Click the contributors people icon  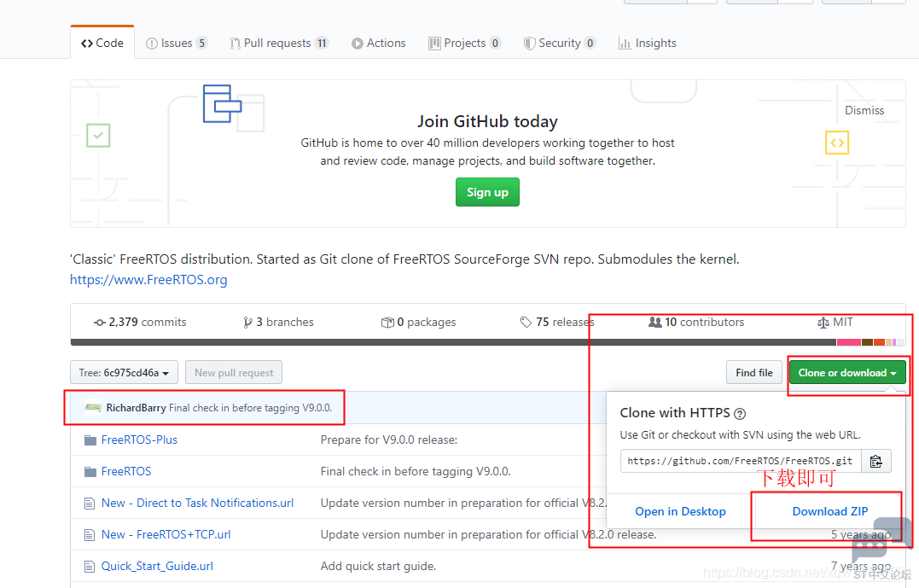[x=655, y=322]
